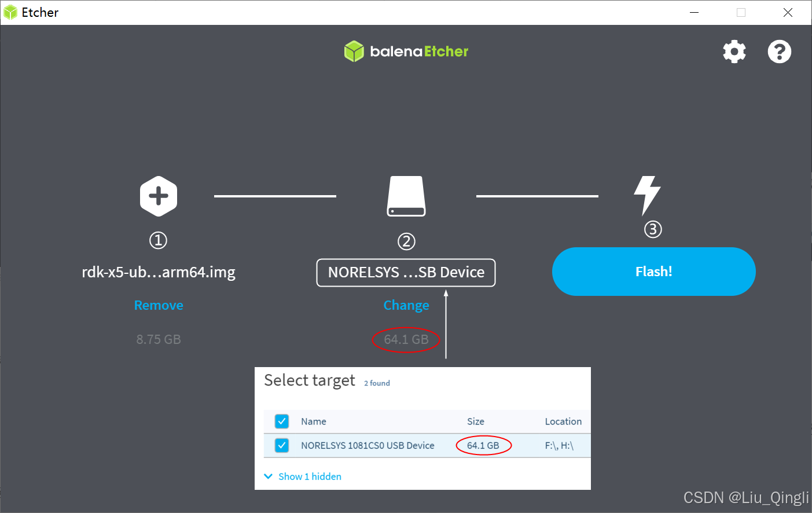Uncheck the NORELSYS 1081CS0 USB Device checkbox
Viewport: 812px width, 513px height.
click(x=282, y=445)
